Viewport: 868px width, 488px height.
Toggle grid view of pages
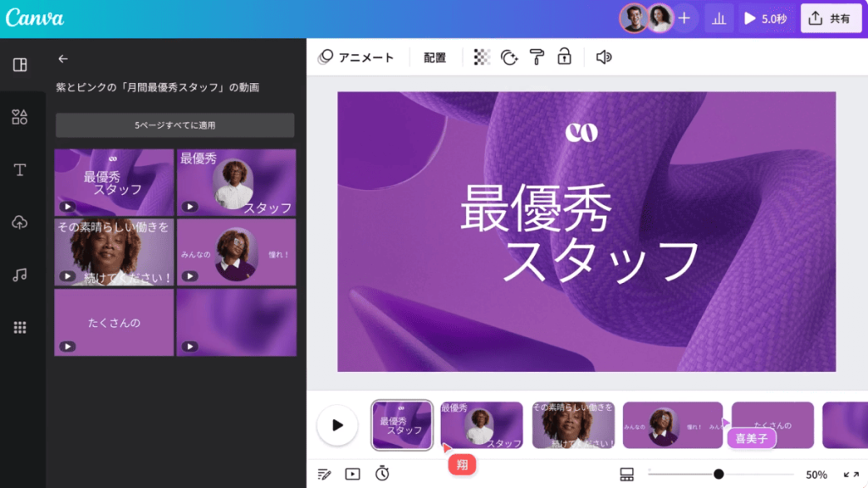[x=627, y=474]
